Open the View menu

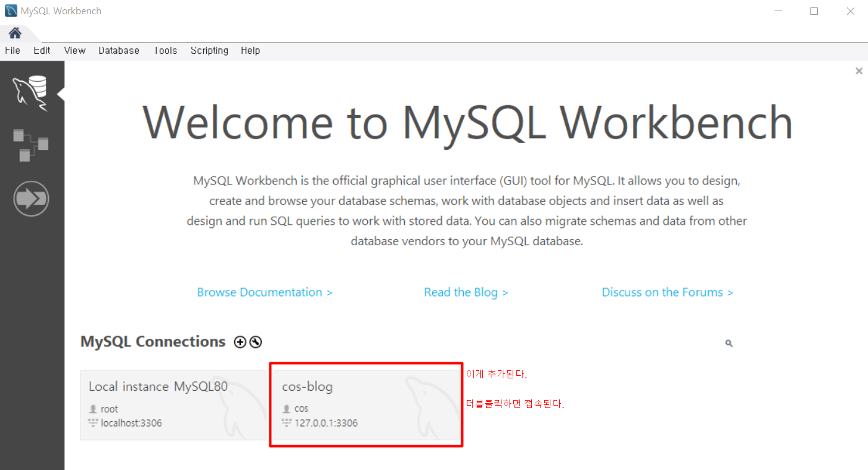click(74, 51)
